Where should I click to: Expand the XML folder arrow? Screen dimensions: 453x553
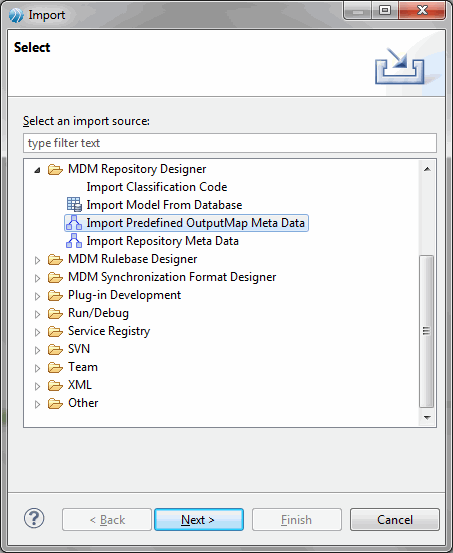37,386
